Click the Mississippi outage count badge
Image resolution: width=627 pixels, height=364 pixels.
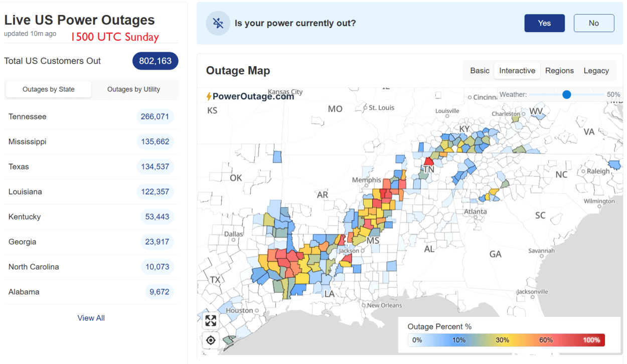point(155,141)
